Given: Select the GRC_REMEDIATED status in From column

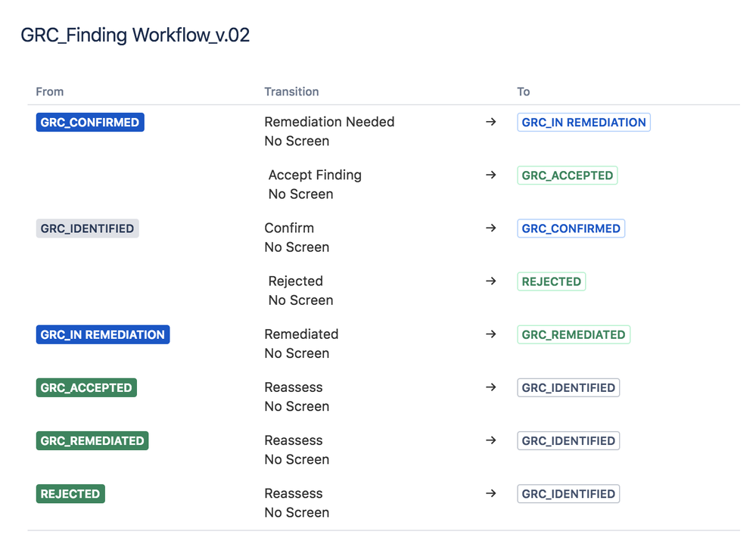Looking at the screenshot, I should (92, 440).
